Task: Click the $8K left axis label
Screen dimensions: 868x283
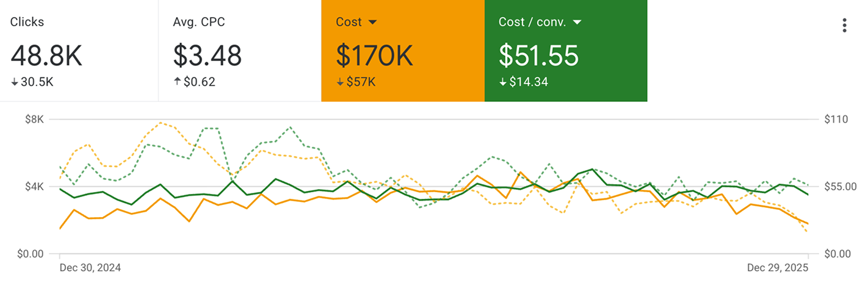Action: pos(34,120)
